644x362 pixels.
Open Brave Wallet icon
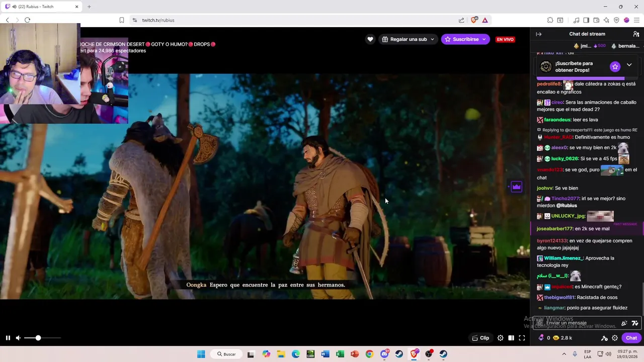tap(596, 20)
